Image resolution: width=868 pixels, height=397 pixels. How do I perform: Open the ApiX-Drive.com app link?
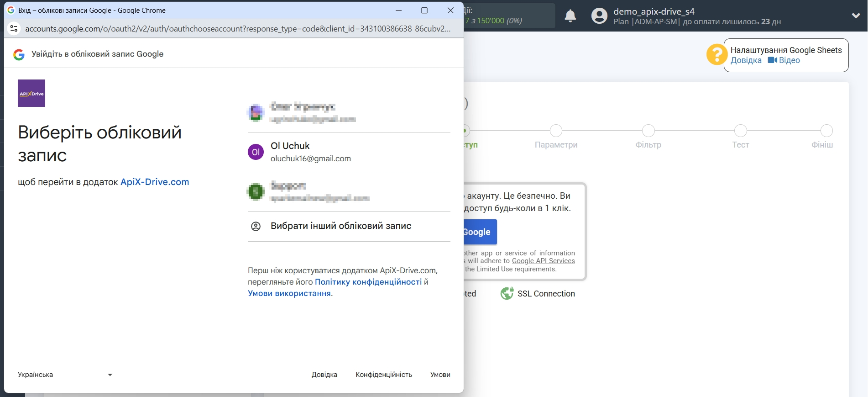point(155,182)
